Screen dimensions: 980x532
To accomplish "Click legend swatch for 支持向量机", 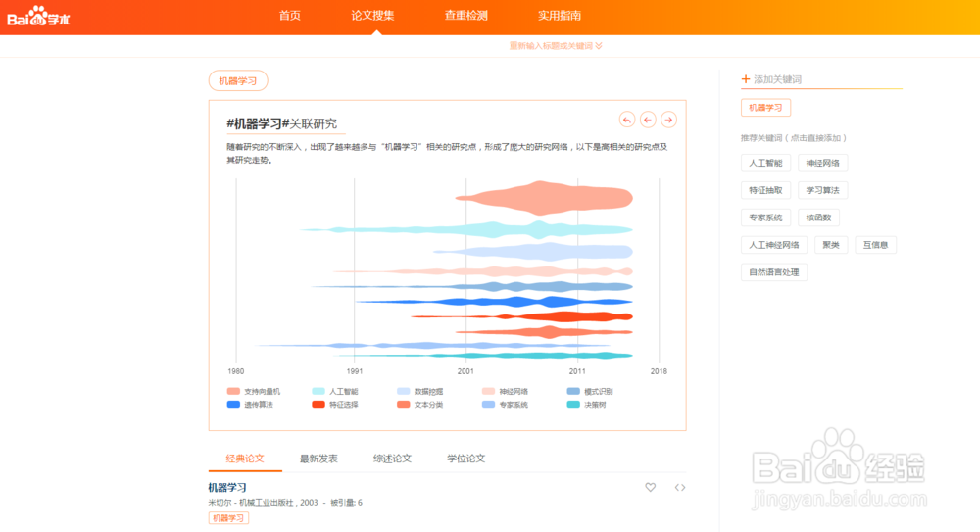I will [x=233, y=391].
